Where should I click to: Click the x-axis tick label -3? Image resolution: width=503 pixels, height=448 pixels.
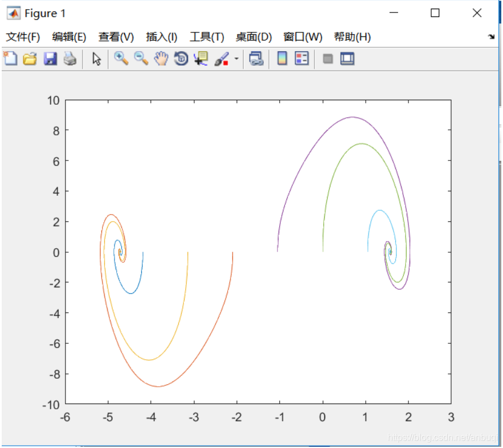click(194, 417)
